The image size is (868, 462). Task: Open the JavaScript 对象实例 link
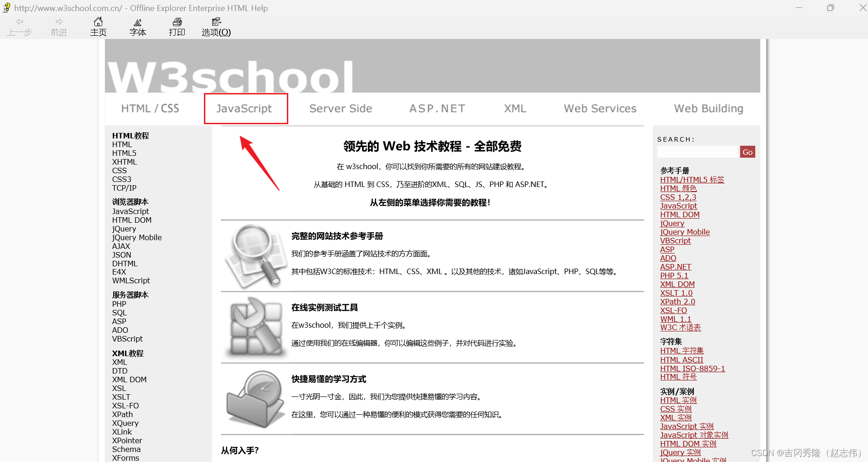694,435
